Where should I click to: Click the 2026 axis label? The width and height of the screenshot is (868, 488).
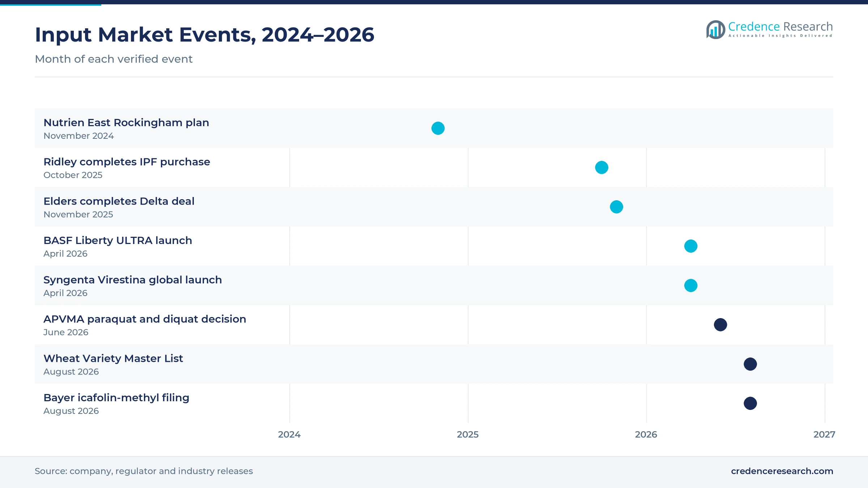646,435
